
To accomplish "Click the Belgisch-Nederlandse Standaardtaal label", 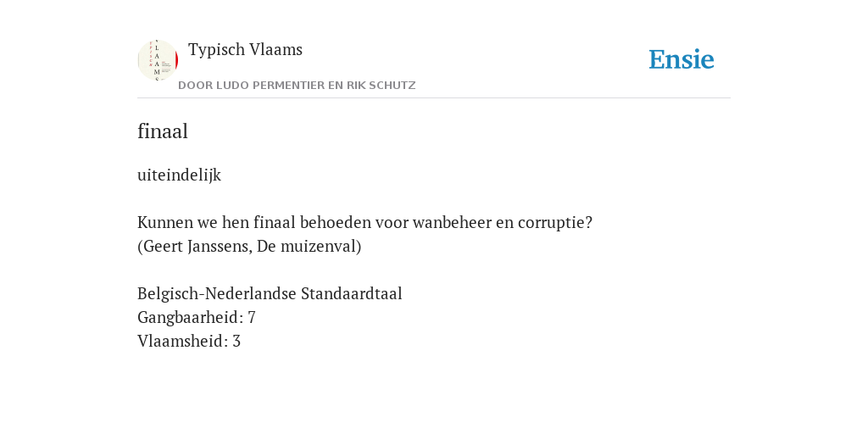I will [270, 293].
